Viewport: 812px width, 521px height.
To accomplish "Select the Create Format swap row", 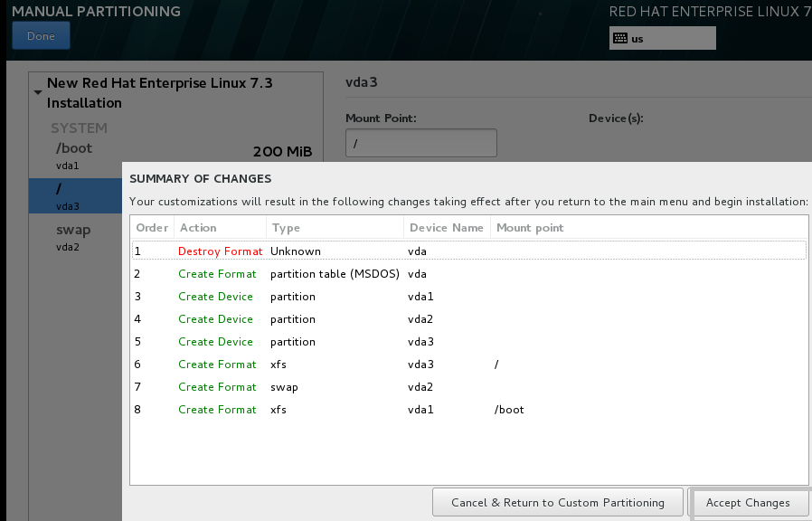I will pos(469,387).
